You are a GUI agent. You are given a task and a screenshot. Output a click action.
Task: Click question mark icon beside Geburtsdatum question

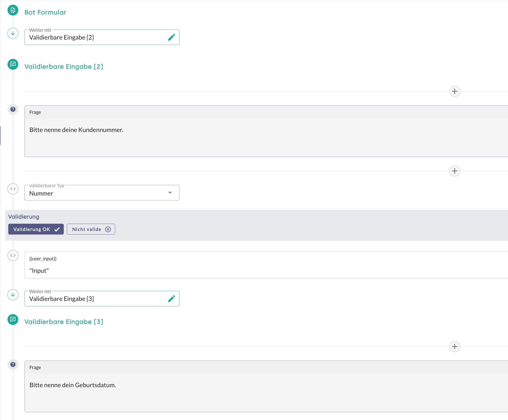pos(13,364)
